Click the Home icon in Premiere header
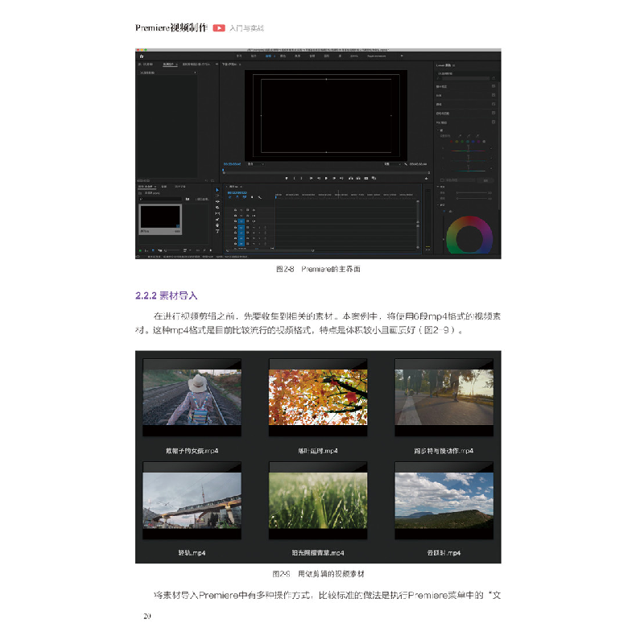The height and width of the screenshot is (644, 644). pos(142,56)
